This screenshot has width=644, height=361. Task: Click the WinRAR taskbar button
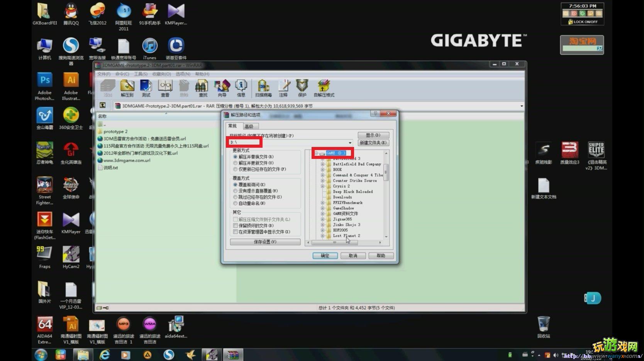(x=233, y=354)
